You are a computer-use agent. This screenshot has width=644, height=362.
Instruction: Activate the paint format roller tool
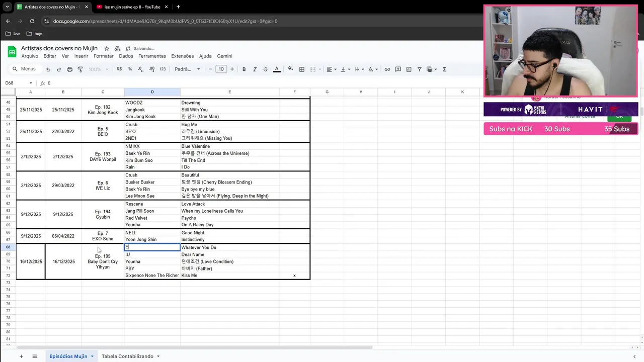80,69
